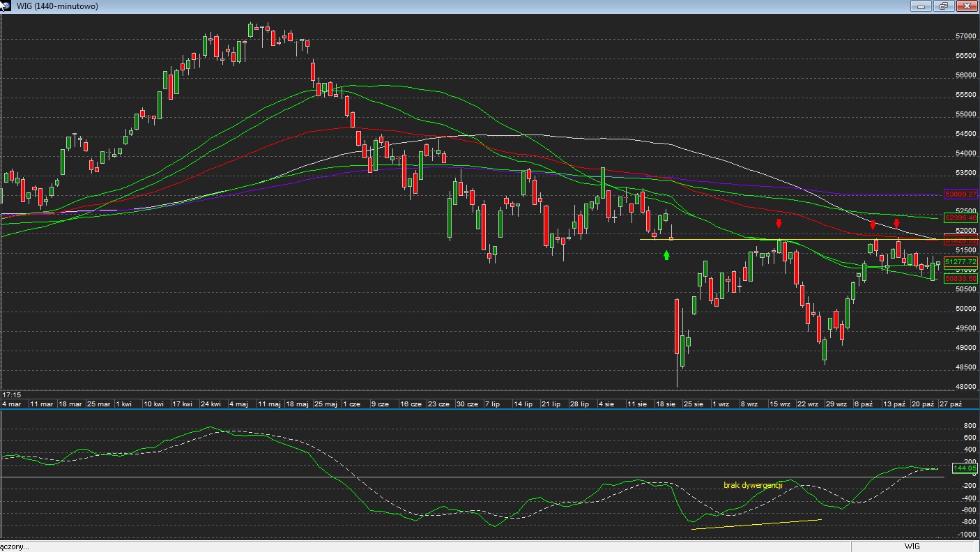Click the green up arrow marker
Screen dimensions: 980x552
click(666, 256)
